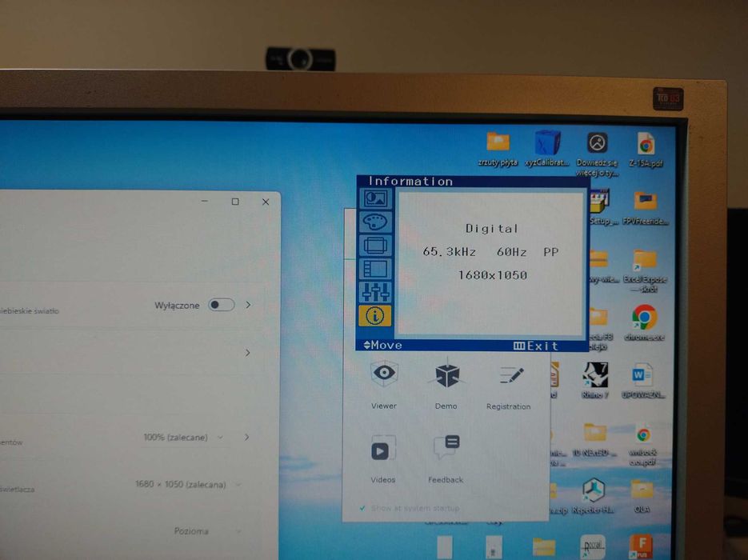Click 'Exit' in the OSD footer
This screenshot has width=748, height=560.
pos(536,346)
